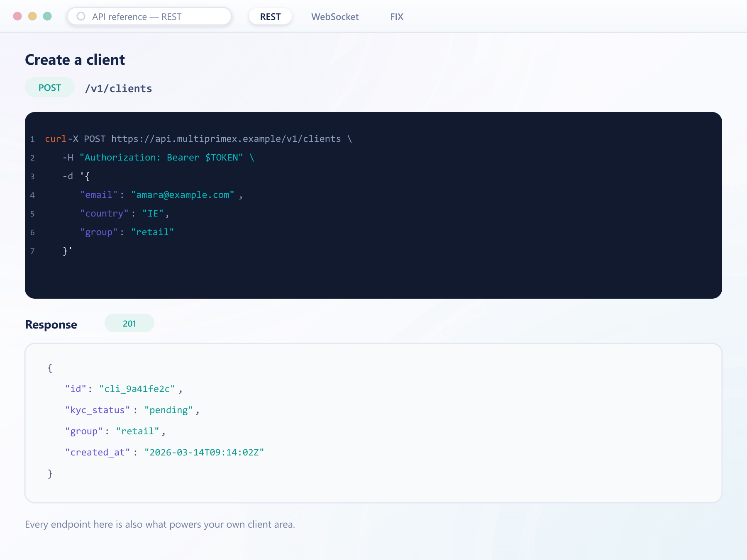Click the "retail" value in the curl request

(x=152, y=232)
